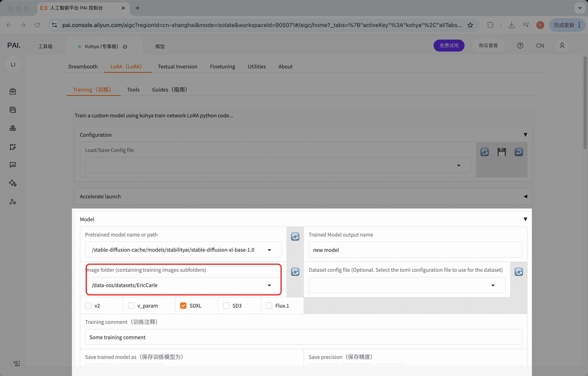This screenshot has height=376, width=588.
Task: Switch to the Dreambooth tab
Action: [x=83, y=66]
